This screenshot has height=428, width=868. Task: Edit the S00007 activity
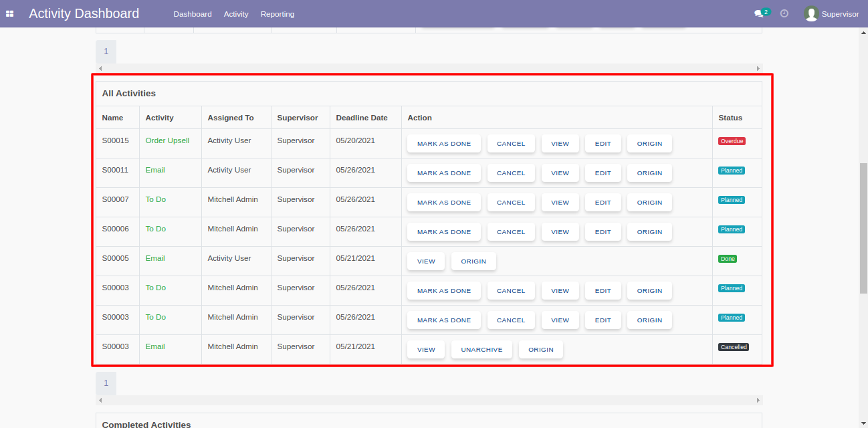603,203
